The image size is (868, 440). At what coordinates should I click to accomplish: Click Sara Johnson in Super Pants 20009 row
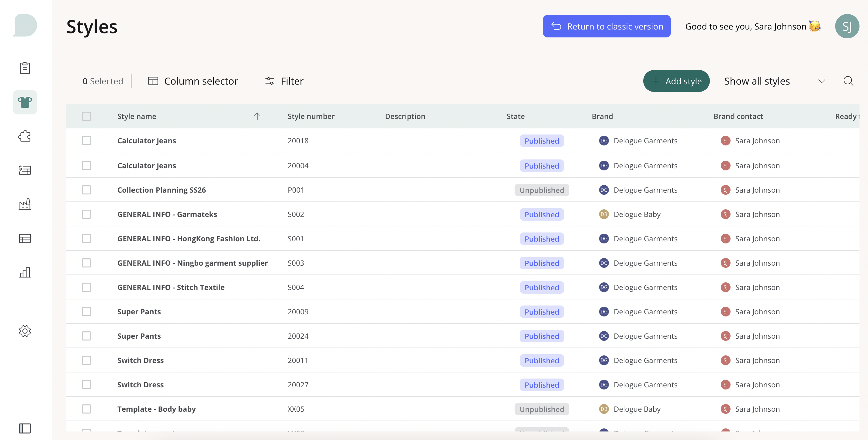click(x=757, y=312)
